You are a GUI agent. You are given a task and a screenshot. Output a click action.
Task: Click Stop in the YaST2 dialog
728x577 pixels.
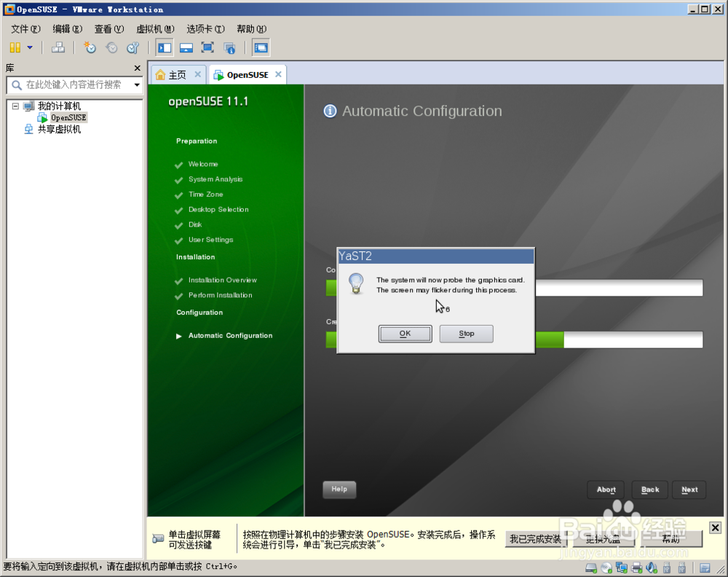click(466, 334)
